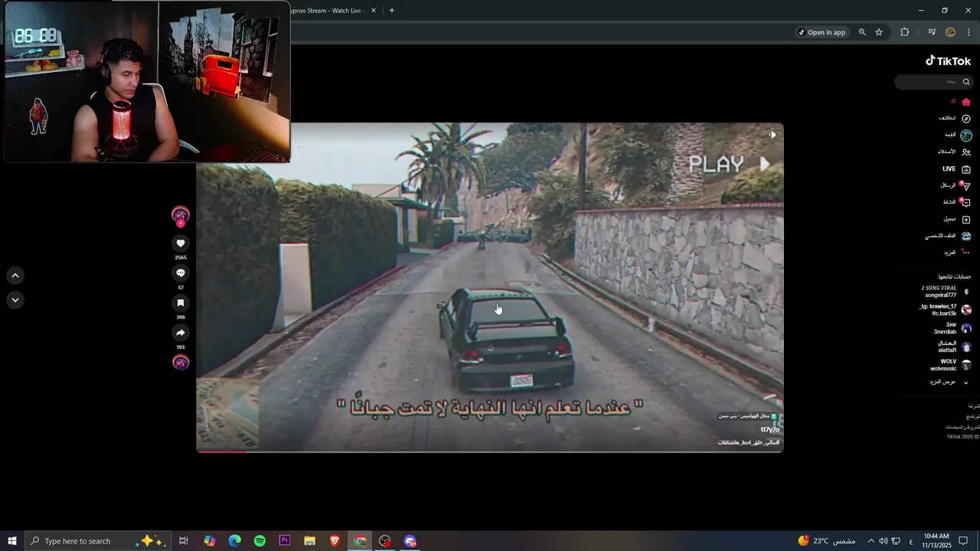
Task: Go to previous video with up chevron
Action: pyautogui.click(x=15, y=275)
